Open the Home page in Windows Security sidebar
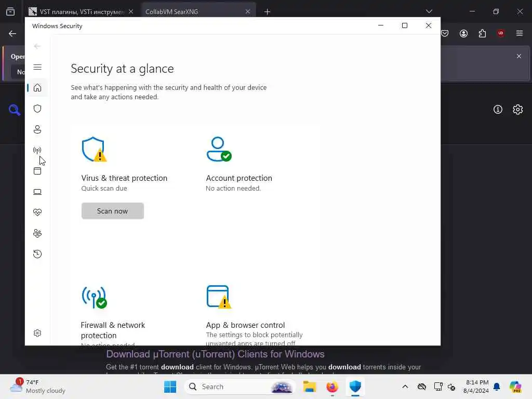The width and height of the screenshot is (532, 399). 37,88
